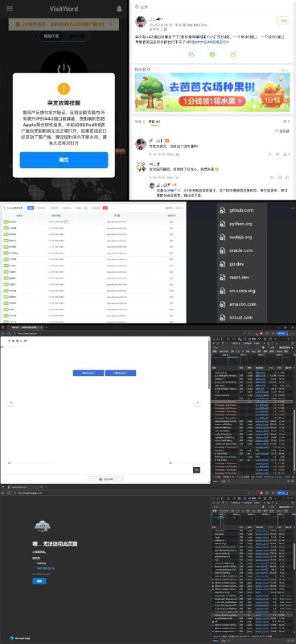This screenshot has width=296, height=644.
Task: Click the lock icon beside icloud.com
Action: (222, 317)
